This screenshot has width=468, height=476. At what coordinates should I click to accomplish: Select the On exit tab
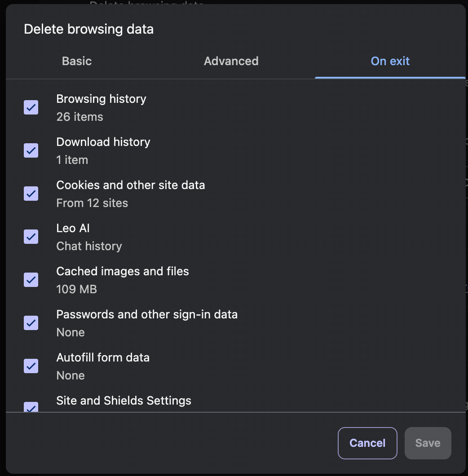pyautogui.click(x=390, y=62)
